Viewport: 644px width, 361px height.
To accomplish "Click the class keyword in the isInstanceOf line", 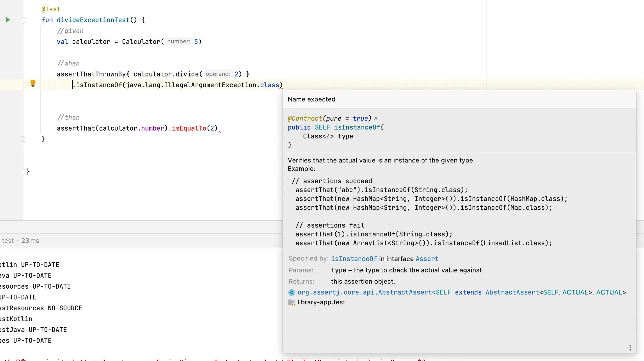I will click(x=269, y=85).
